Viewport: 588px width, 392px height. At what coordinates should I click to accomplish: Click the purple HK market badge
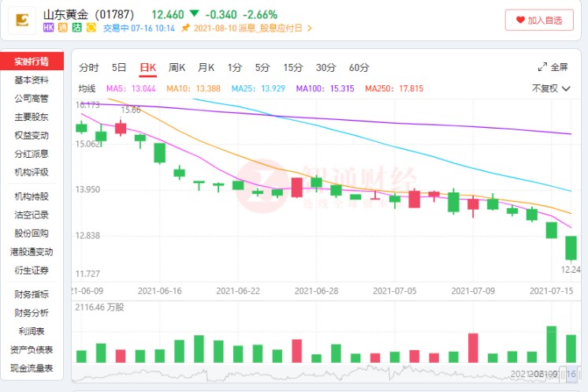coord(49,28)
